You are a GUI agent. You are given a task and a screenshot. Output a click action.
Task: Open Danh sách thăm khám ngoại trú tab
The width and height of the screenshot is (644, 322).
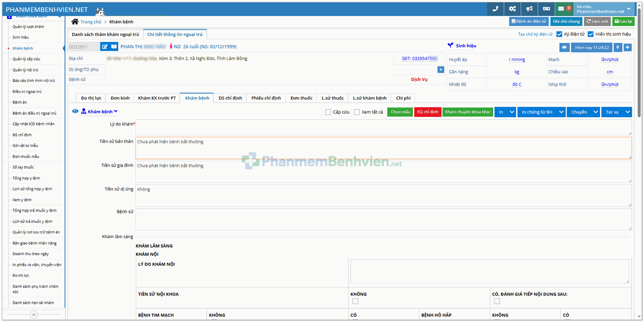[x=105, y=35]
